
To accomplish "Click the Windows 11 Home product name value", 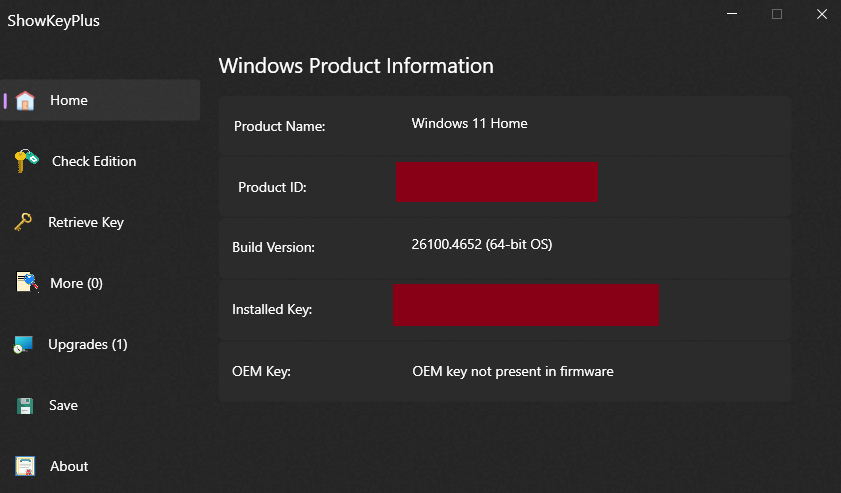I will [469, 123].
